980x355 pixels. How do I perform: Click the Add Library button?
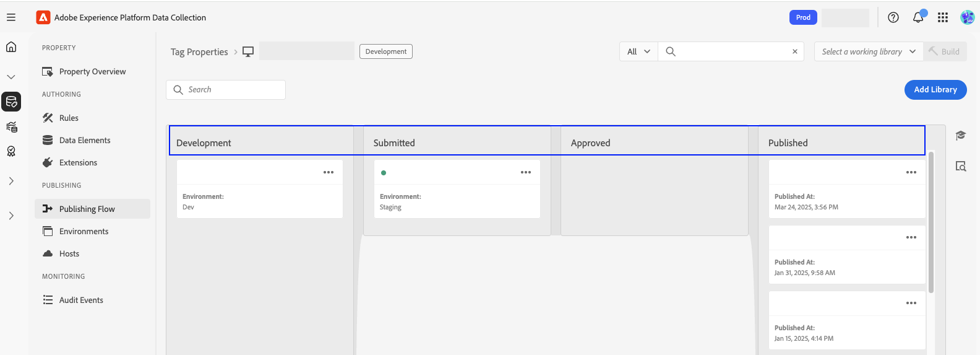935,89
